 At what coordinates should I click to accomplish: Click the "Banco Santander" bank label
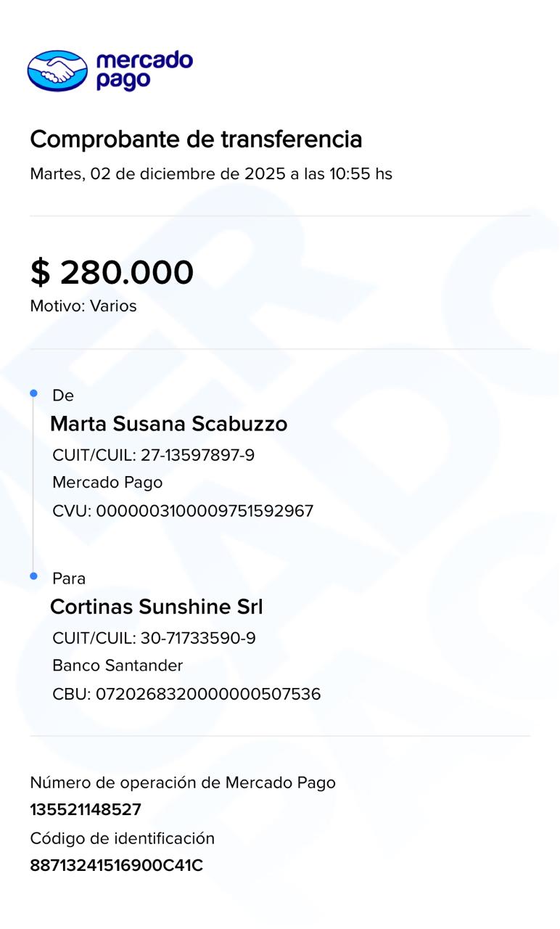click(118, 666)
